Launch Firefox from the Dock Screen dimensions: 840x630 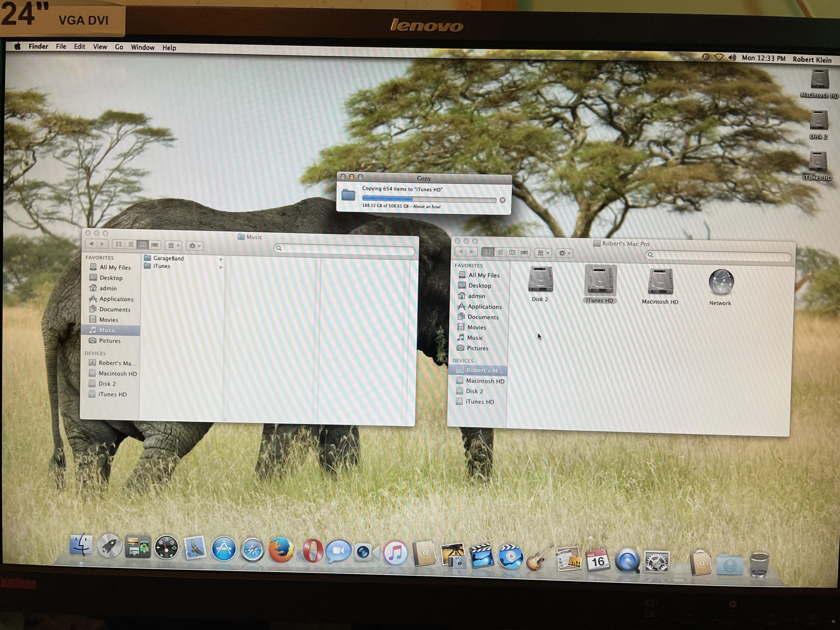coord(281,550)
